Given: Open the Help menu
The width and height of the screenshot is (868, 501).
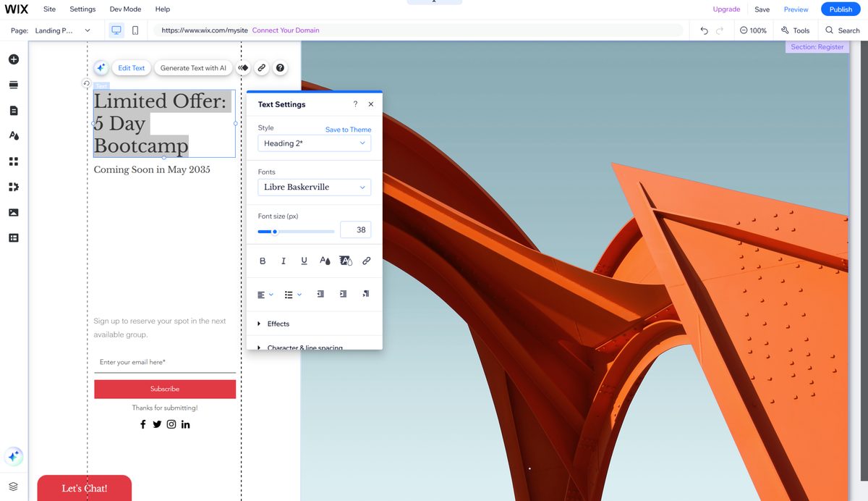Looking at the screenshot, I should [163, 9].
